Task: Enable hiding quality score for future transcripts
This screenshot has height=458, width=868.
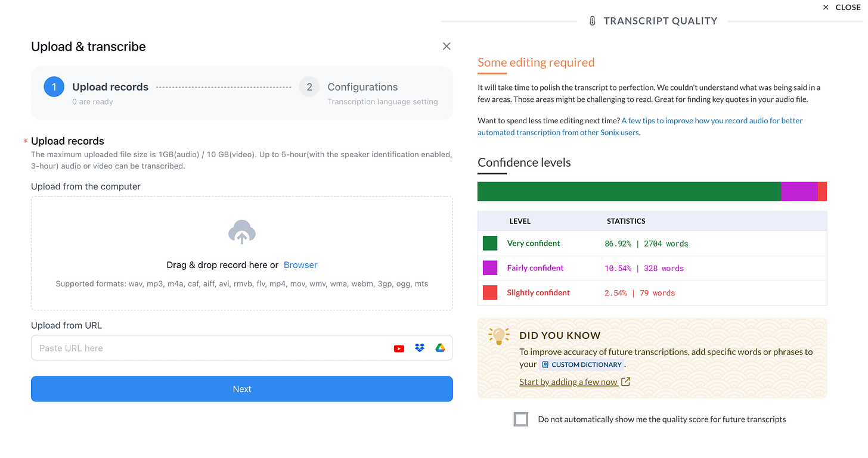Action: click(520, 419)
